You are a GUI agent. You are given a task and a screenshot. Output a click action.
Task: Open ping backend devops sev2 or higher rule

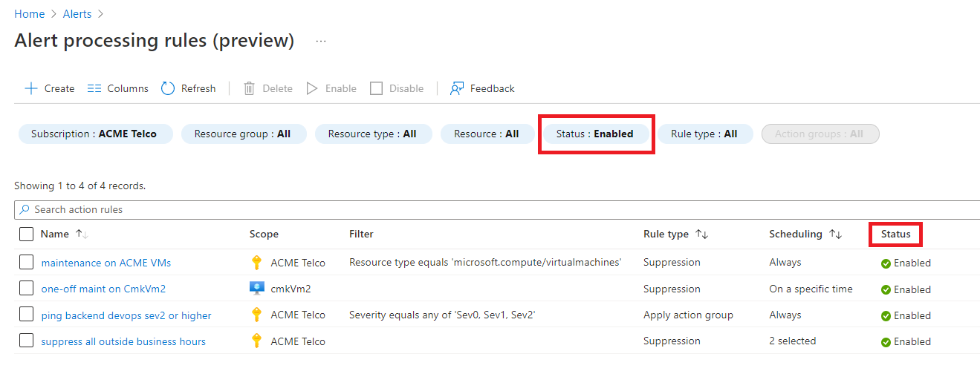126,315
